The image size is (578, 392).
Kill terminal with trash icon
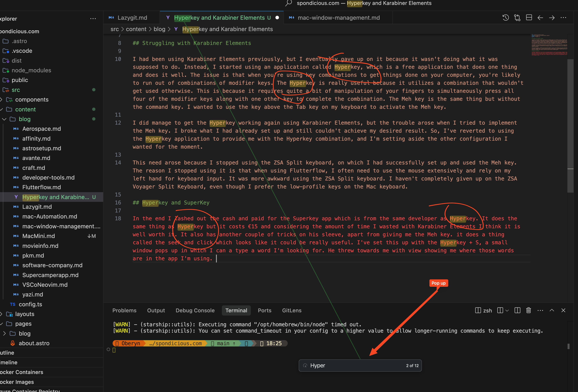click(529, 310)
